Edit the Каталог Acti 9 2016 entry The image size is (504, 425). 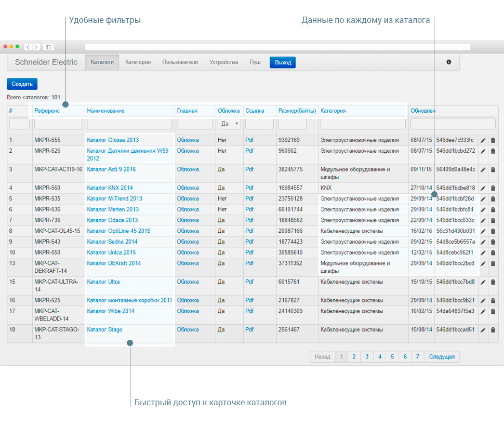(x=483, y=170)
